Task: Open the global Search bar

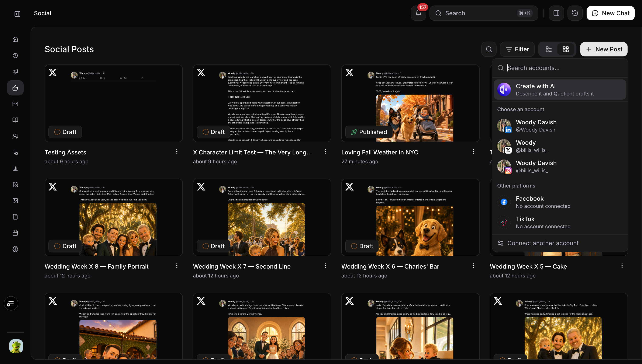Action: 484,13
